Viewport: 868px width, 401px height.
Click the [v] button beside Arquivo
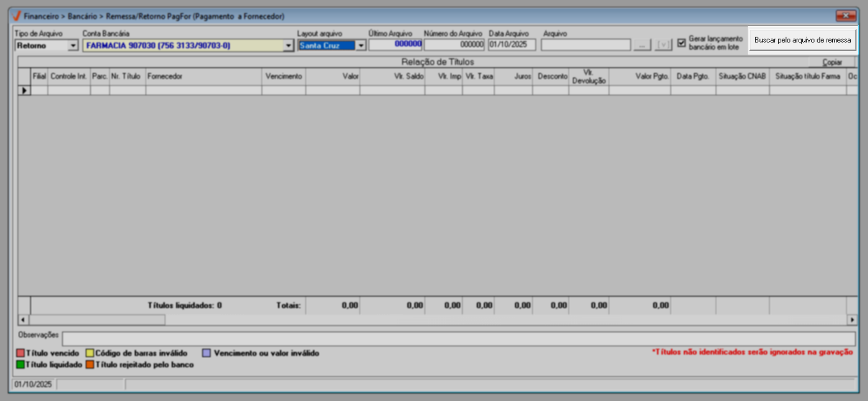663,45
